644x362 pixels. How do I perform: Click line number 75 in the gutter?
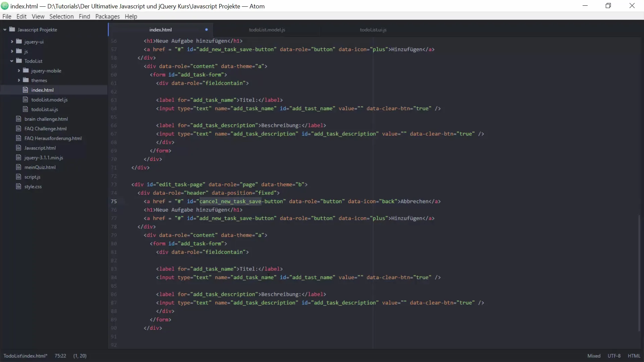(114, 201)
